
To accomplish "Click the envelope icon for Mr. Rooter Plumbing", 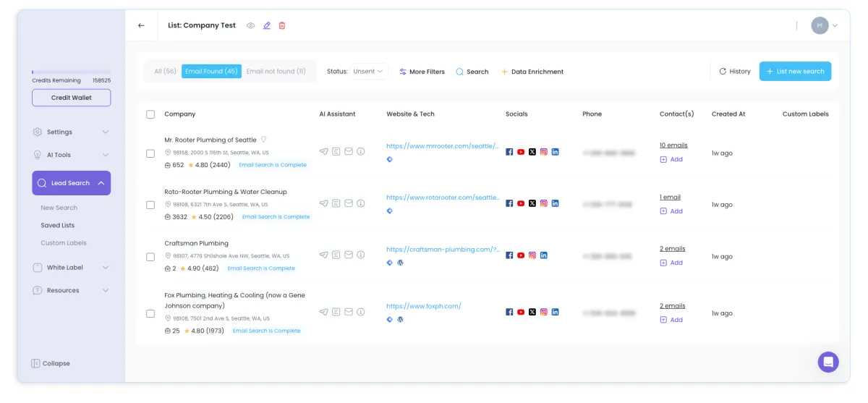I will click(349, 152).
